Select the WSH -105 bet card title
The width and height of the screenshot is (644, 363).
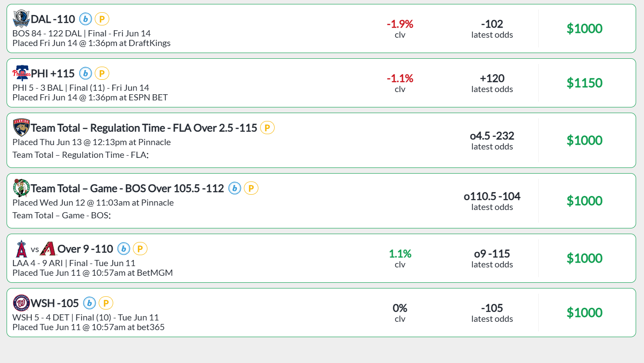pyautogui.click(x=55, y=303)
